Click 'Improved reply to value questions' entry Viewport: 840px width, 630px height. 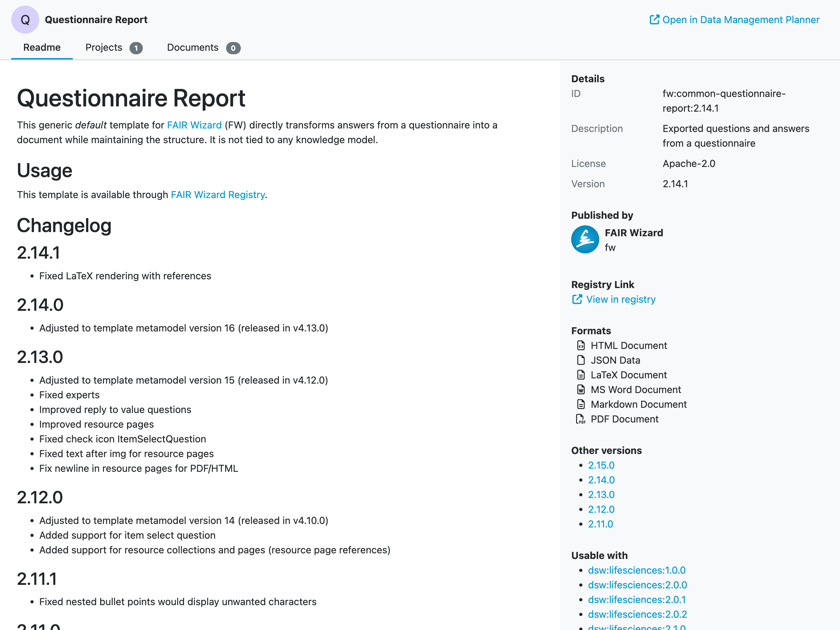115,410
